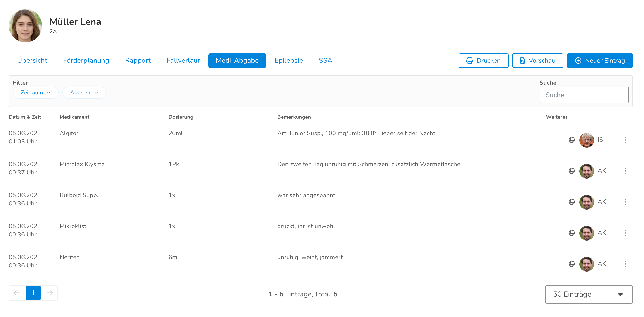The image size is (644, 317).
Task: Open the 50 Einträge page-size dropdown
Action: (x=589, y=294)
